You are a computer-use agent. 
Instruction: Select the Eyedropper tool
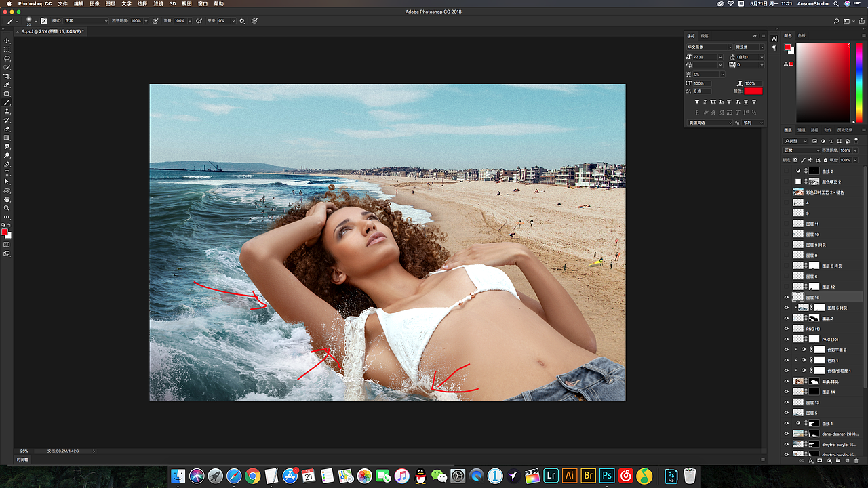click(7, 85)
